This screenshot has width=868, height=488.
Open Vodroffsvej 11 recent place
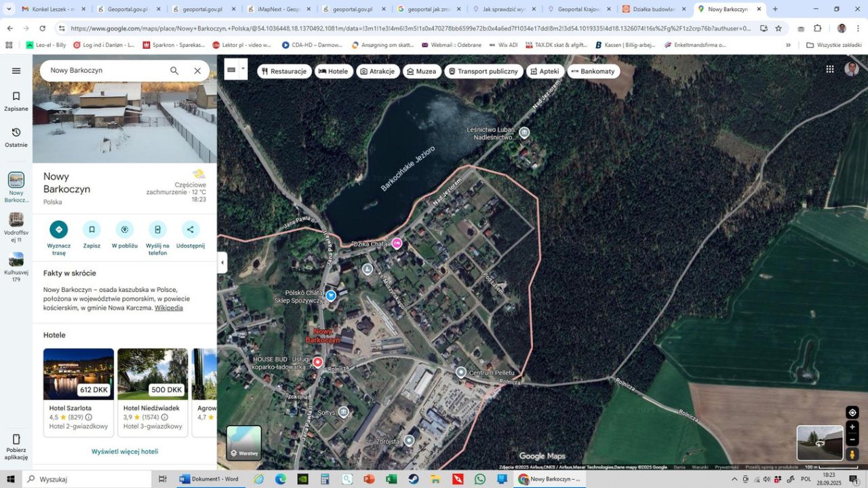coord(16,227)
